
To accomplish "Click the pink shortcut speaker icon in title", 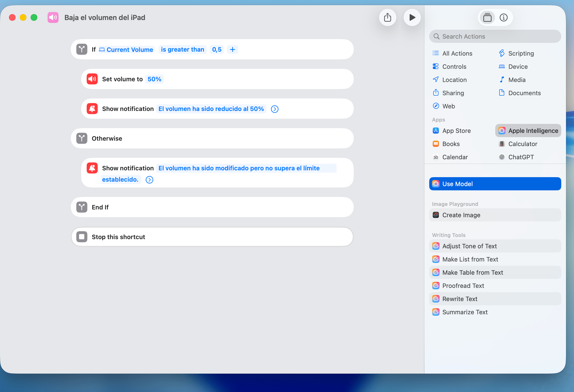I will (53, 17).
